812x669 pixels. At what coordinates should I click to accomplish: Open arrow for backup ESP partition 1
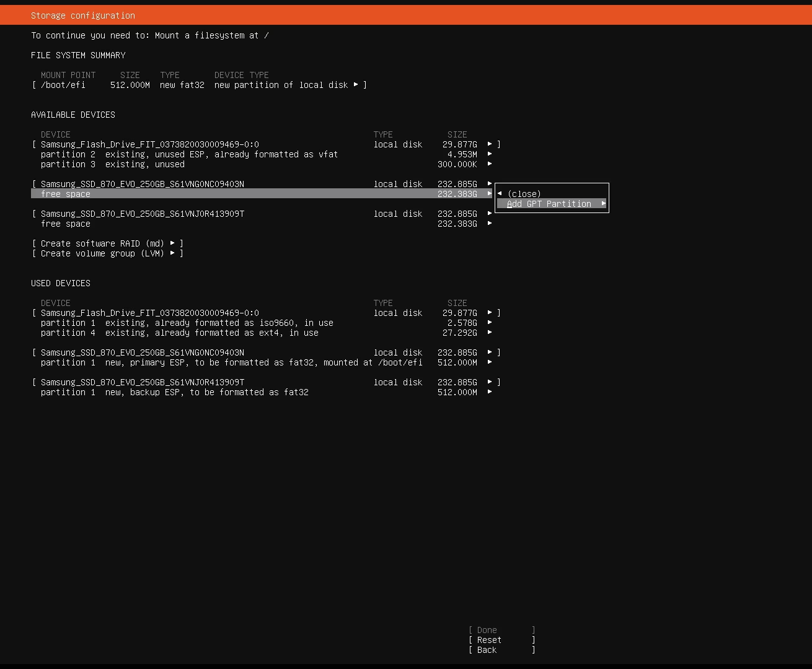point(490,392)
